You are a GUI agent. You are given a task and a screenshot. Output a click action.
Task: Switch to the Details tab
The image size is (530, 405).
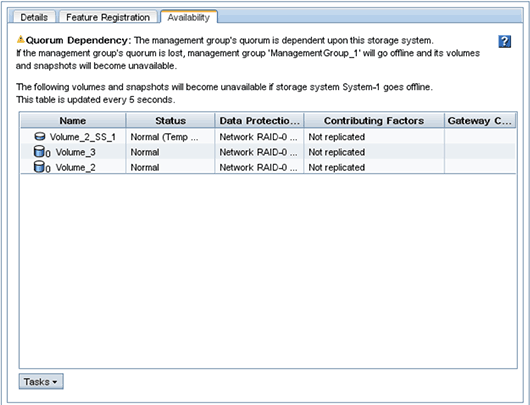pyautogui.click(x=34, y=17)
